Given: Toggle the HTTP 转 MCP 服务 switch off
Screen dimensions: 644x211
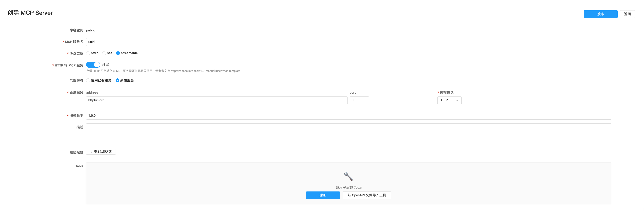Looking at the screenshot, I should pos(93,65).
